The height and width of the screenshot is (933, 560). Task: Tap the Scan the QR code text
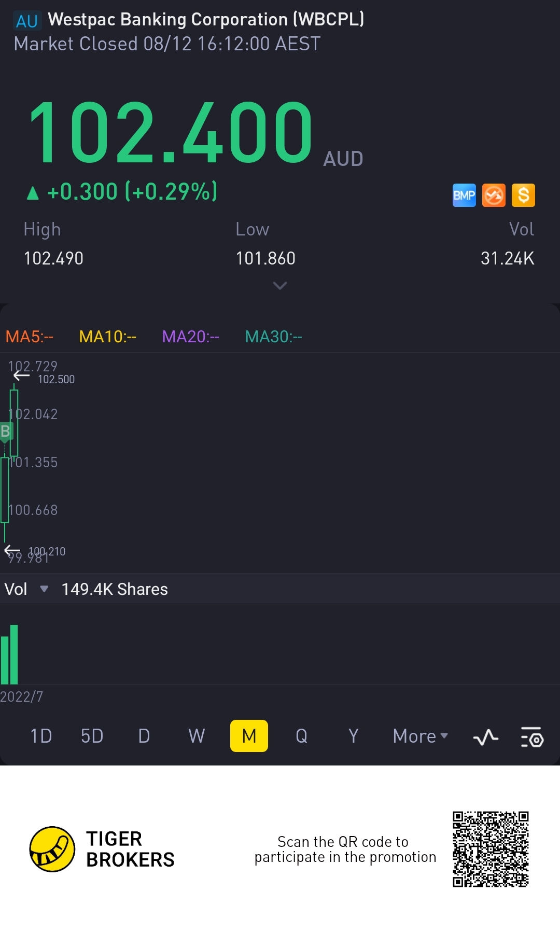345,849
